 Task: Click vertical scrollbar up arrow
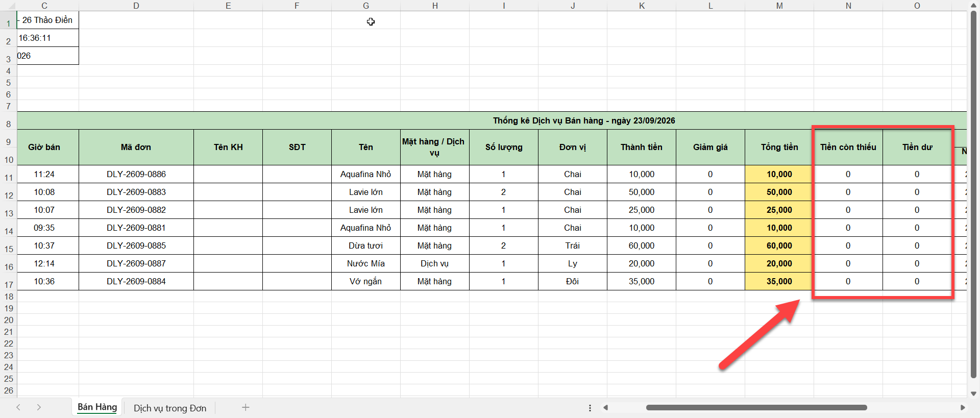pyautogui.click(x=973, y=6)
